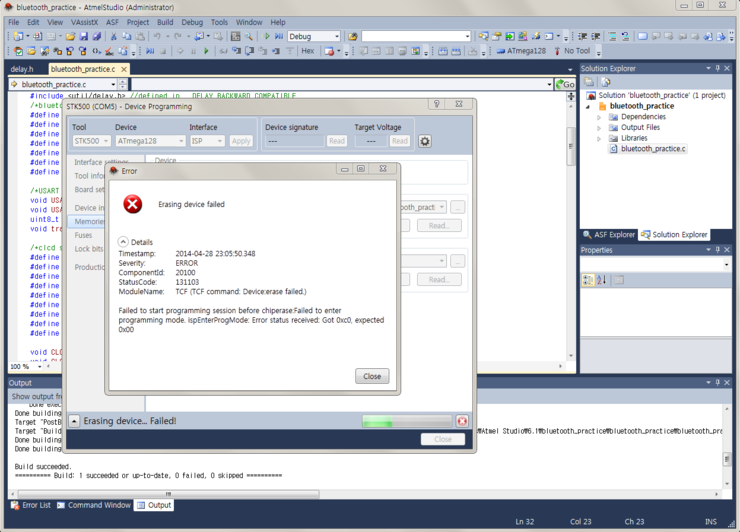Click Solution Explorer Properties toolbar icon

tap(589, 82)
